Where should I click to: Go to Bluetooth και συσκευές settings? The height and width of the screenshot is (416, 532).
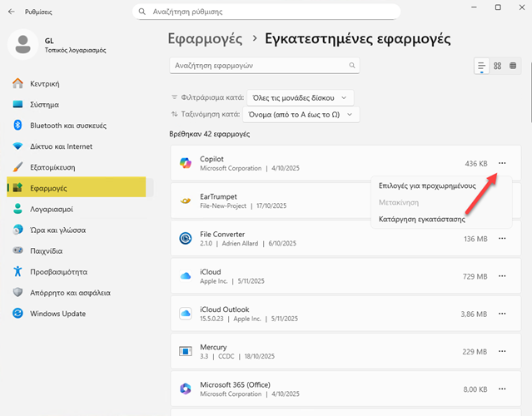(67, 126)
